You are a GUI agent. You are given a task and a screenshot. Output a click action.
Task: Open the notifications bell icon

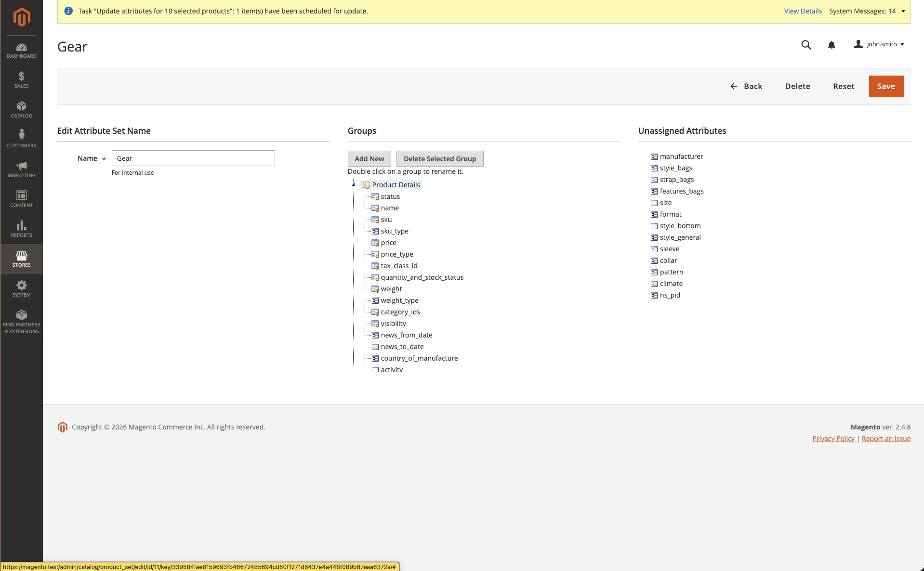[x=832, y=45]
